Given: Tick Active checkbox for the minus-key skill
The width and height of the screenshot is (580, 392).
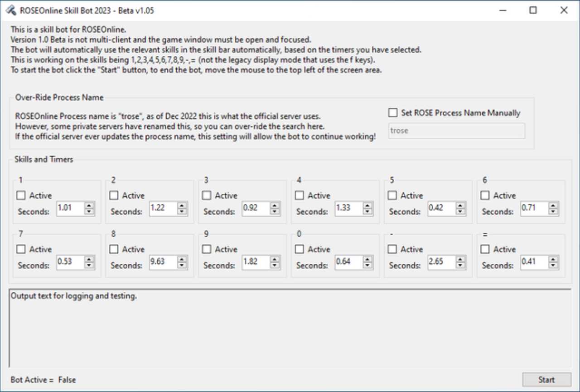Looking at the screenshot, I should [392, 249].
